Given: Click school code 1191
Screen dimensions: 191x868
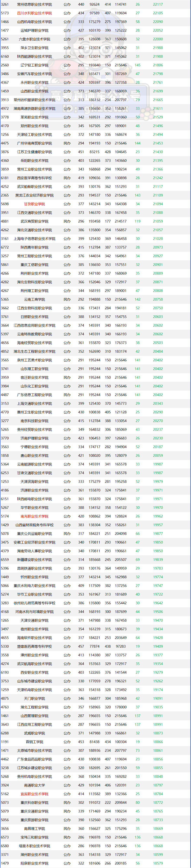Looking at the screenshot, I should [5, 742].
